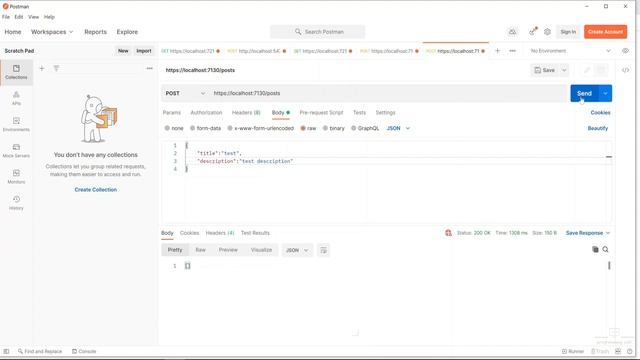640x360 pixels.
Task: Search the response with magnifier icon
Action: coord(605,249)
